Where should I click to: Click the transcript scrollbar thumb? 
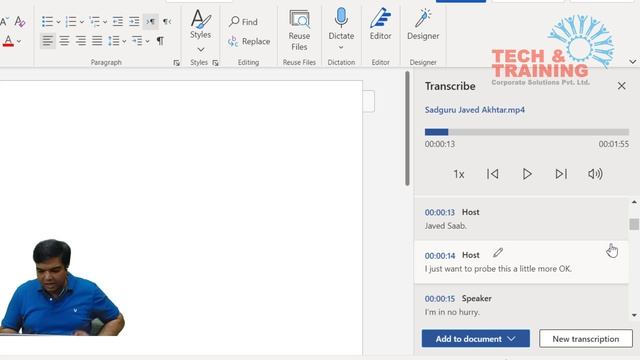[634, 224]
